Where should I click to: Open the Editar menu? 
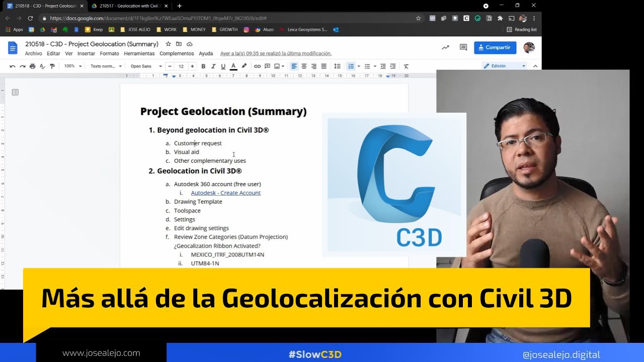(53, 53)
